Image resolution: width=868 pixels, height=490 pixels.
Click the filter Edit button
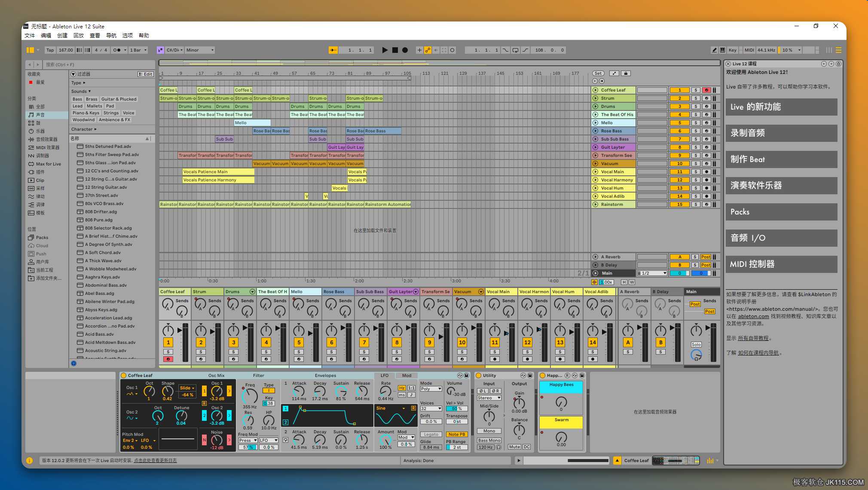tap(146, 74)
